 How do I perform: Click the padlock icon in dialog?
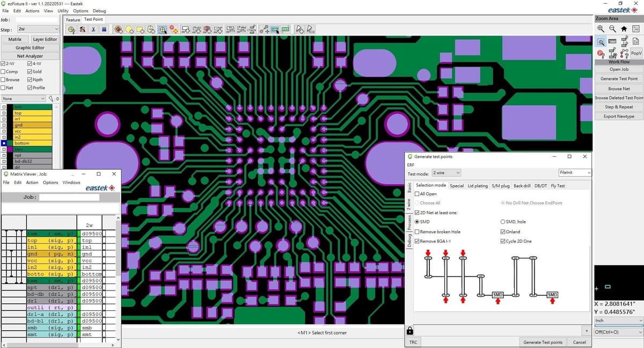(410, 330)
